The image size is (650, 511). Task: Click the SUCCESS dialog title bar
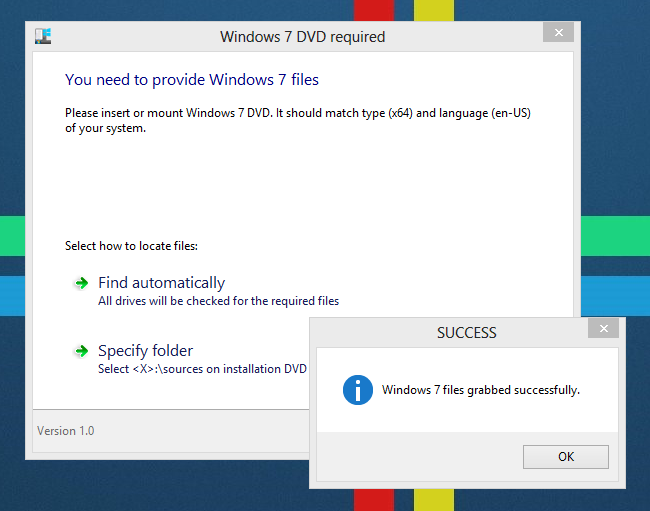466,333
